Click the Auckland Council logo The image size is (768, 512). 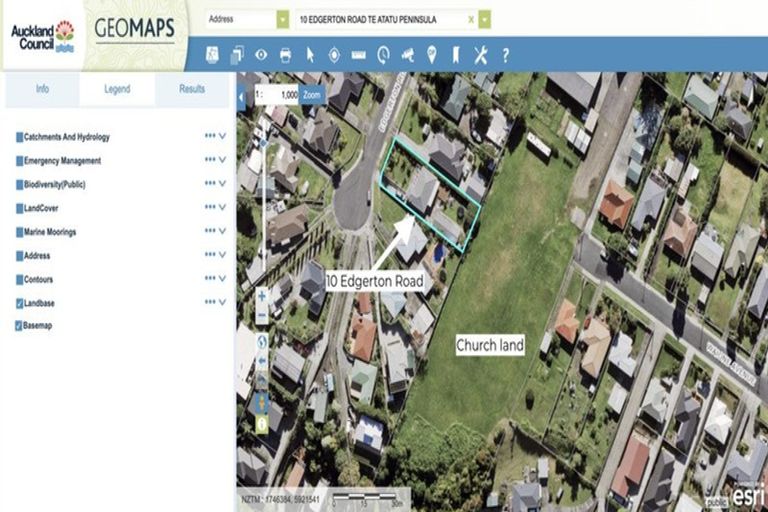[x=43, y=36]
